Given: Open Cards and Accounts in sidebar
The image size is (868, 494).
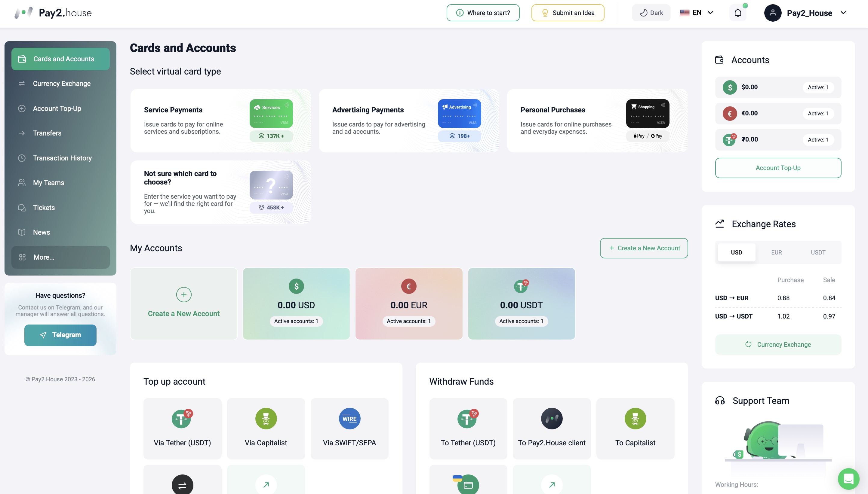Looking at the screenshot, I should click(60, 59).
